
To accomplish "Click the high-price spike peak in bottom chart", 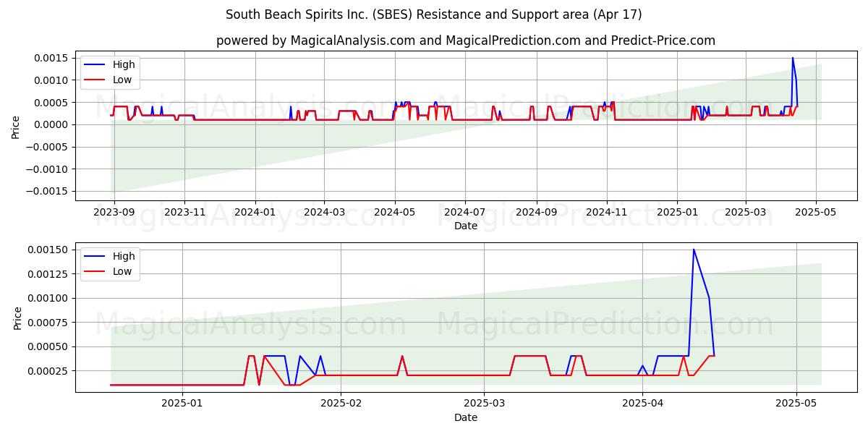I will 694,250.
